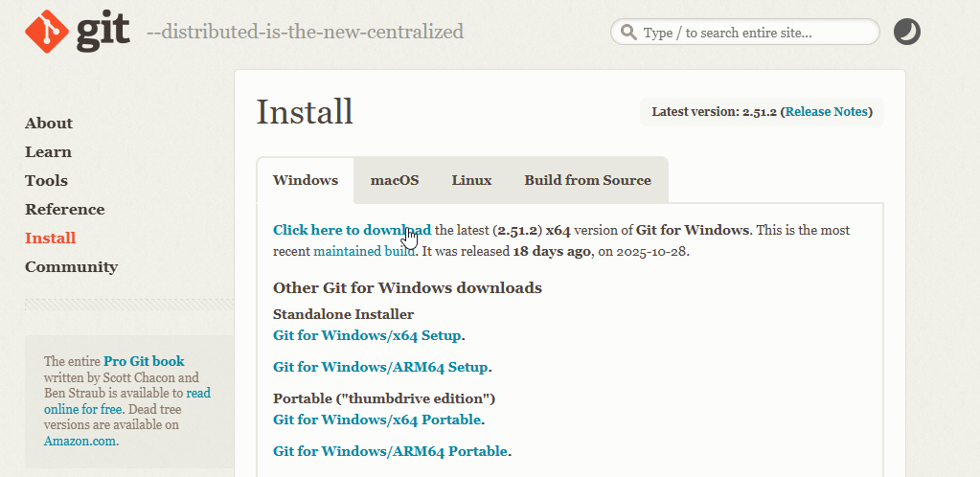
Task: Open the Pro Git book link
Action: tap(144, 361)
